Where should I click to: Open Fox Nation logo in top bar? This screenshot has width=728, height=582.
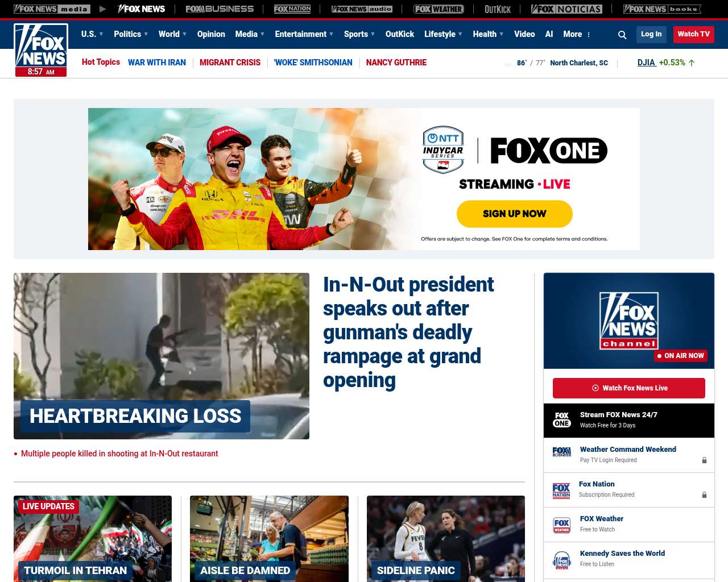pyautogui.click(x=292, y=9)
